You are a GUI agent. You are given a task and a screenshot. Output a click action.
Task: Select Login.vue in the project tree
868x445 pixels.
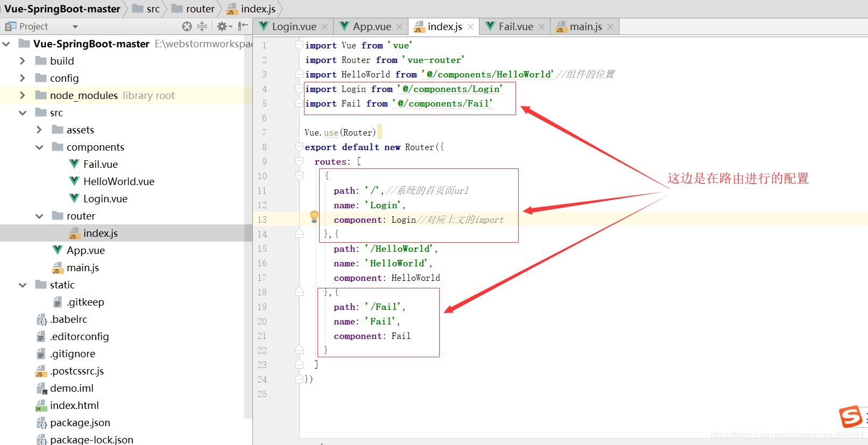click(105, 199)
